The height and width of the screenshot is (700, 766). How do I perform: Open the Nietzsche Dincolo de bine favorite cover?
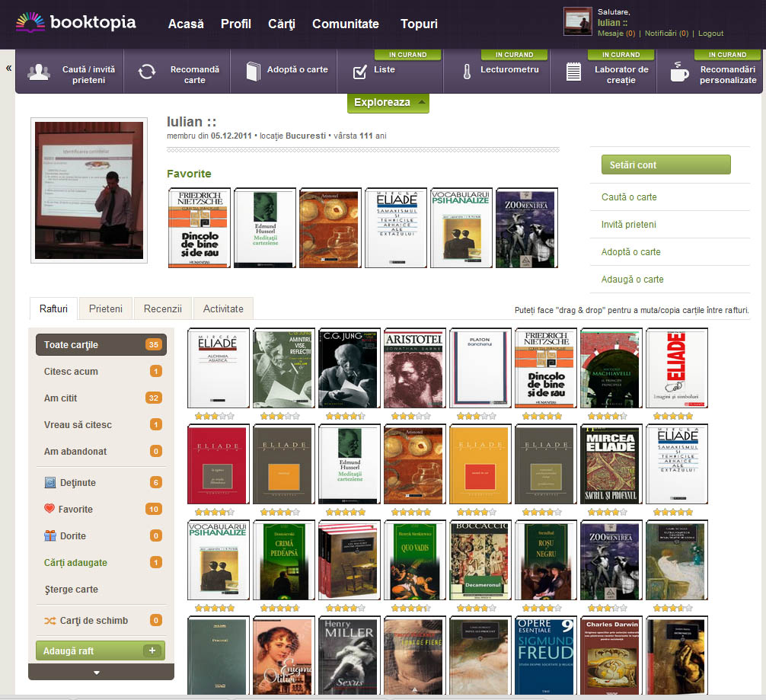pyautogui.click(x=199, y=228)
